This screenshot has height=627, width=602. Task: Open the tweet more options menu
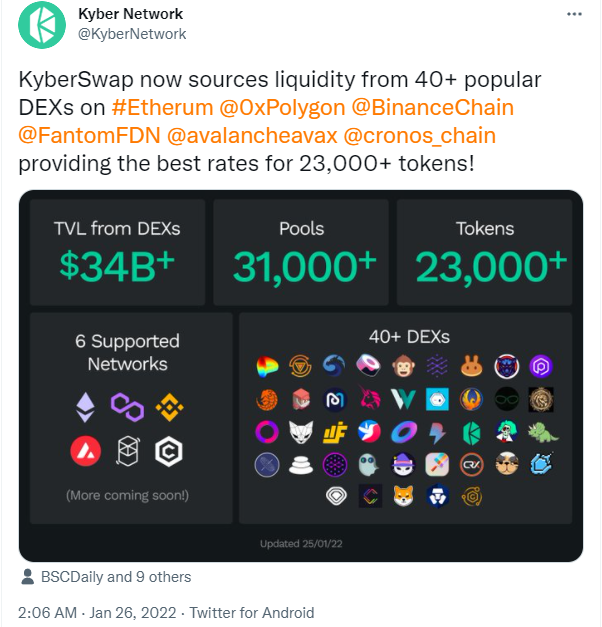pyautogui.click(x=574, y=15)
